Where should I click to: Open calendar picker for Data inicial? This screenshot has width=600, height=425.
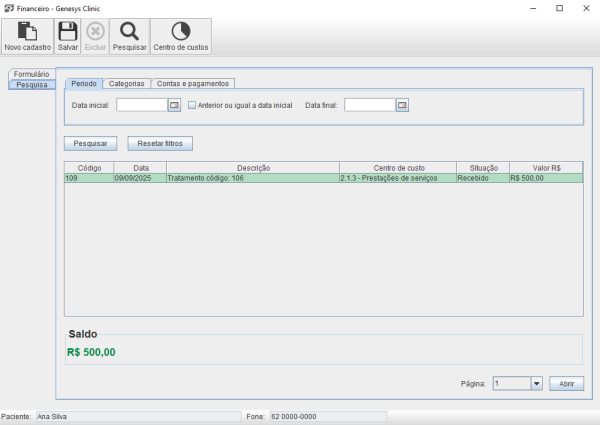click(173, 104)
